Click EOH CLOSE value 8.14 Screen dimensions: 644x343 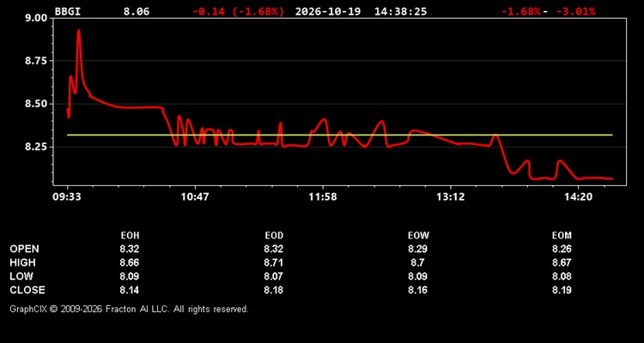pyautogui.click(x=130, y=290)
